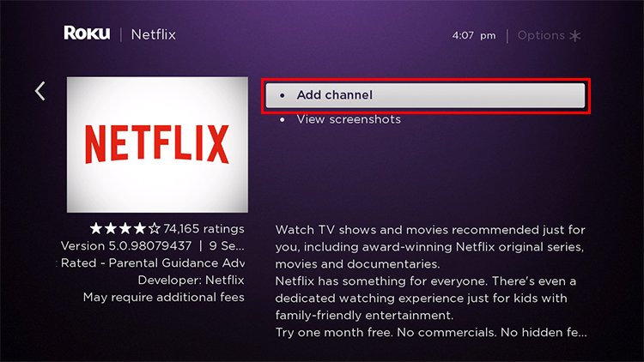Click the Rated Parental Guidance text
The width and height of the screenshot is (644, 362).
[152, 262]
